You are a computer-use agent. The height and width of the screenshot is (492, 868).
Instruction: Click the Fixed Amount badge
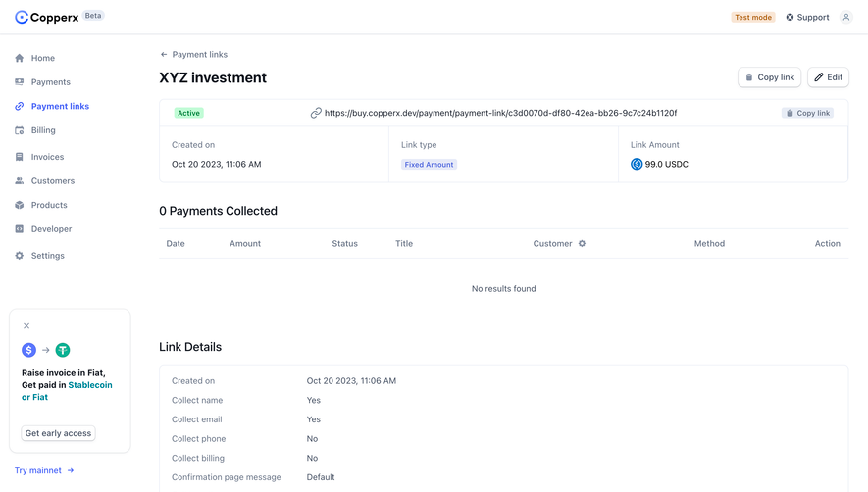pos(429,165)
